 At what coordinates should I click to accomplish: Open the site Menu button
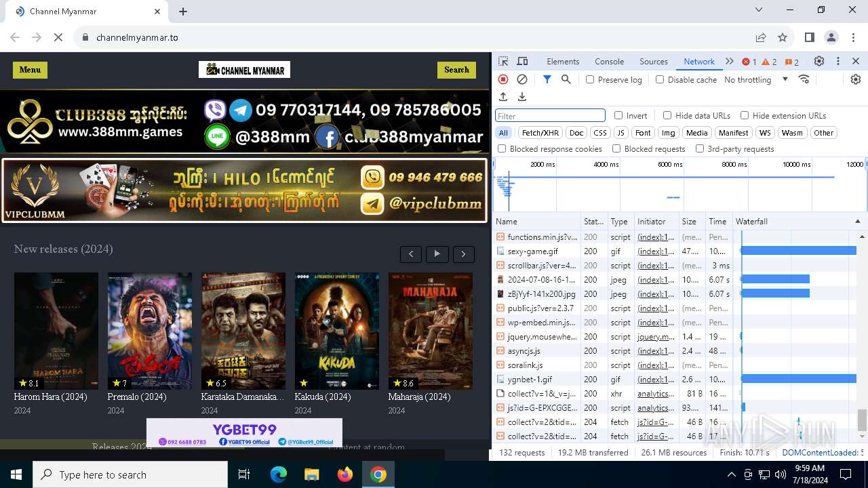pyautogui.click(x=30, y=70)
